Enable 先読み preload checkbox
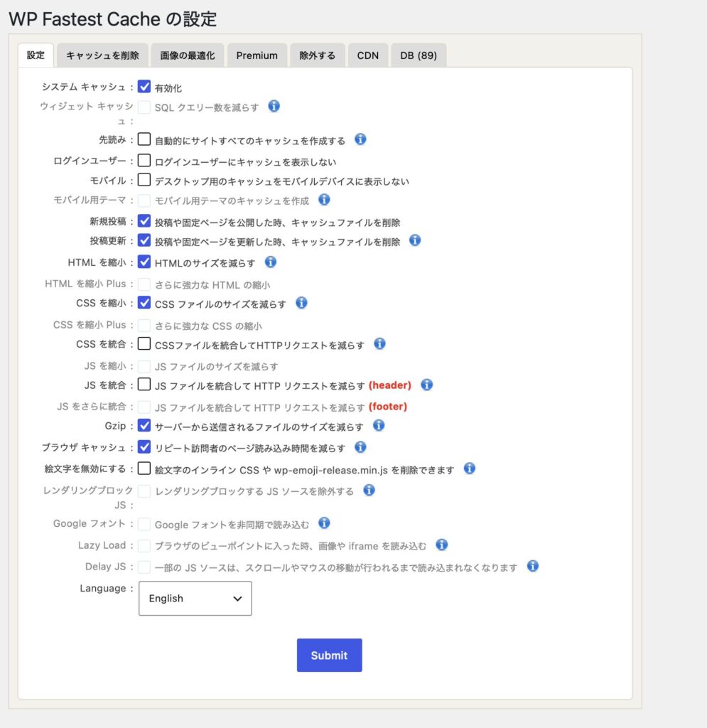 [144, 139]
